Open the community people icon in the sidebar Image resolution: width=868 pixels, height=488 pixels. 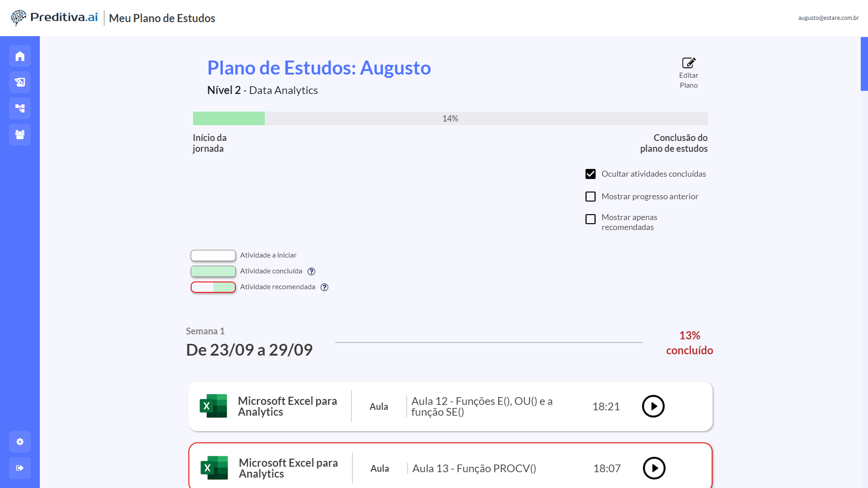click(20, 135)
